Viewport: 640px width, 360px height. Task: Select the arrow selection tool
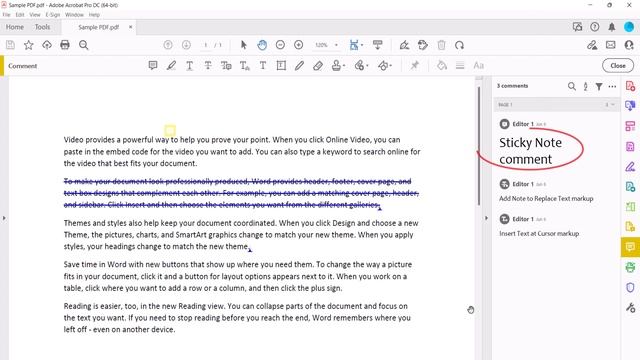coord(244,45)
